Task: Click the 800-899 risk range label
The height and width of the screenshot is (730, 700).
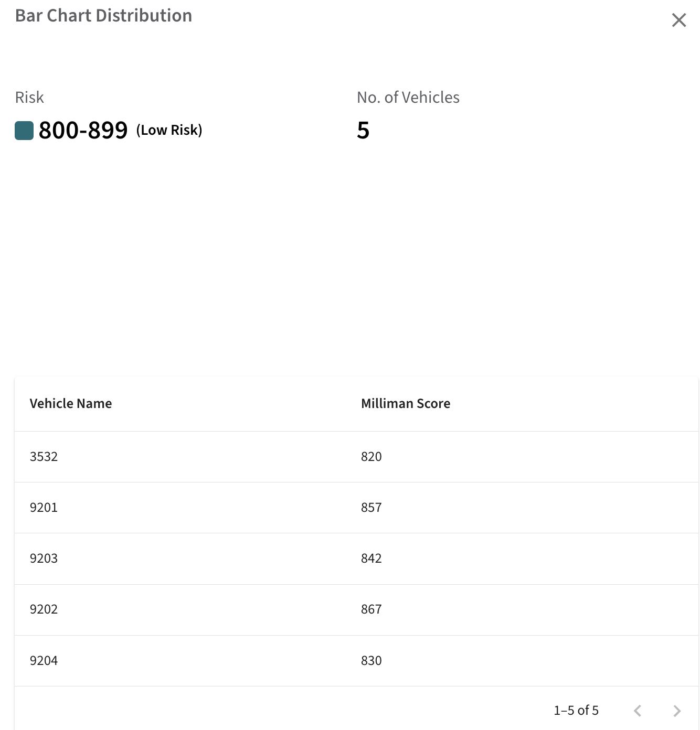Action: coord(83,130)
